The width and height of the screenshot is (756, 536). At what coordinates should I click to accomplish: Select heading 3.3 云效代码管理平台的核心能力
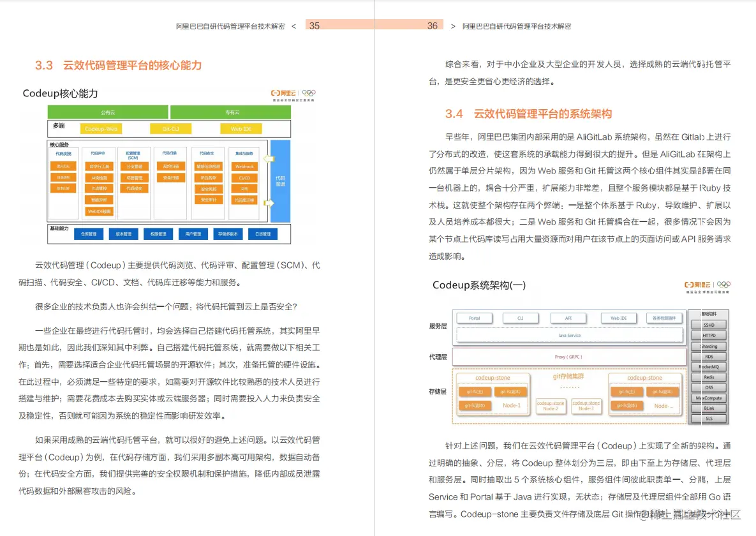tap(118, 65)
